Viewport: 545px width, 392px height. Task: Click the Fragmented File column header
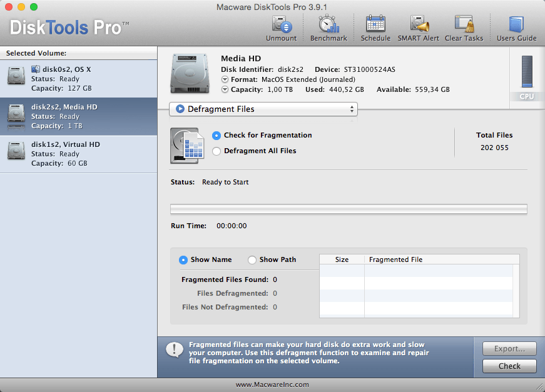442,259
